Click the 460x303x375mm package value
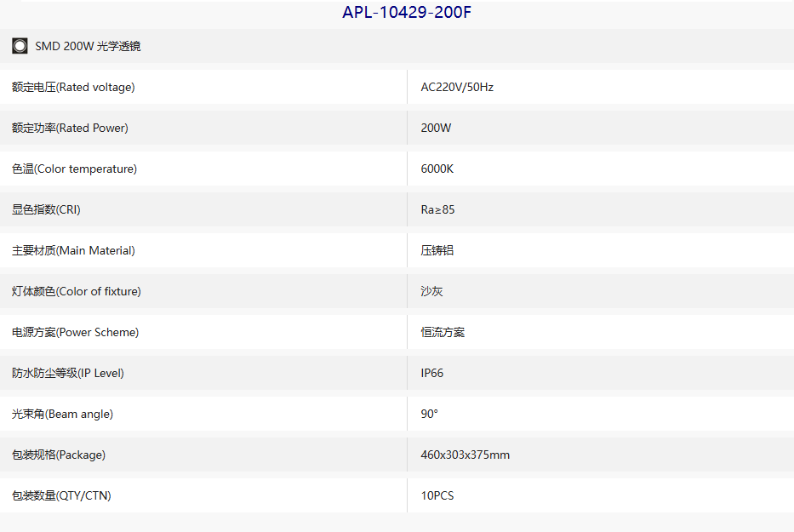Screen dimensions: 794x532 [x=465, y=455]
